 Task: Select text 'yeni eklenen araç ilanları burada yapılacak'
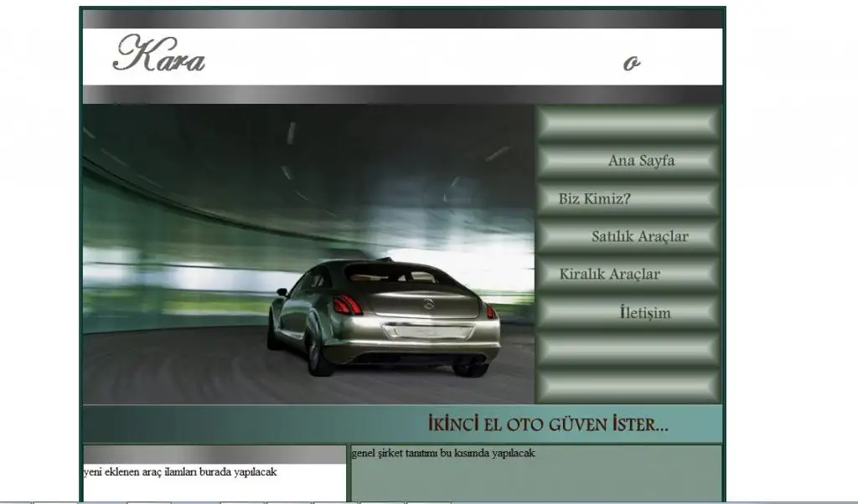tap(180, 471)
